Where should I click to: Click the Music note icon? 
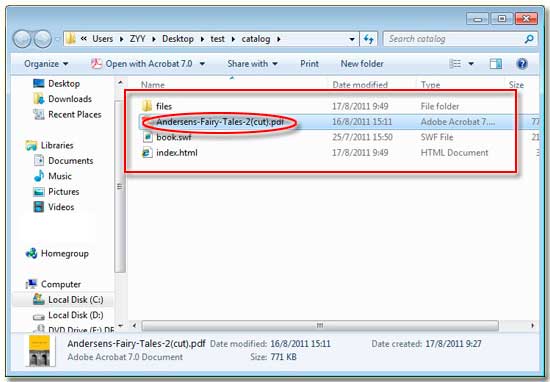39,176
